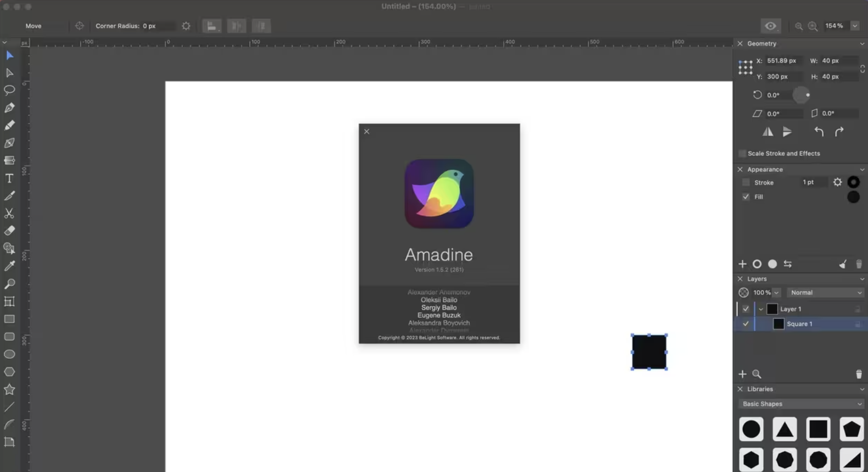Viewport: 868px width, 472px height.
Task: Toggle constrain proportions link in Geometry
Action: pos(862,68)
